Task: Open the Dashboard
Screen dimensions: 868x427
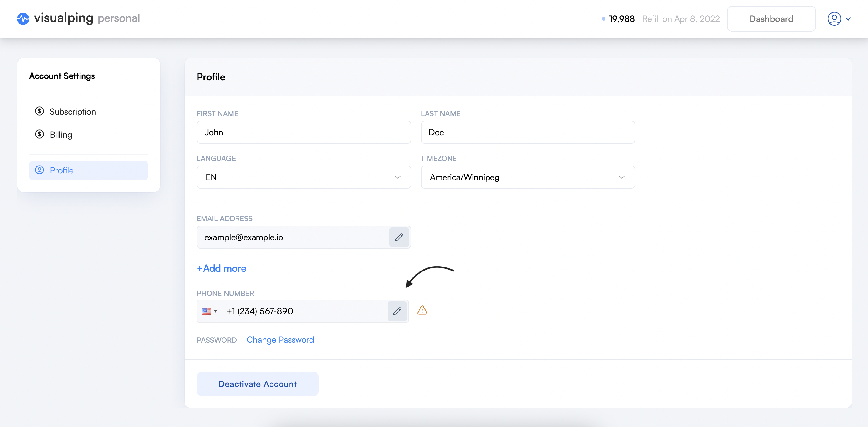Action: pyautogui.click(x=771, y=19)
